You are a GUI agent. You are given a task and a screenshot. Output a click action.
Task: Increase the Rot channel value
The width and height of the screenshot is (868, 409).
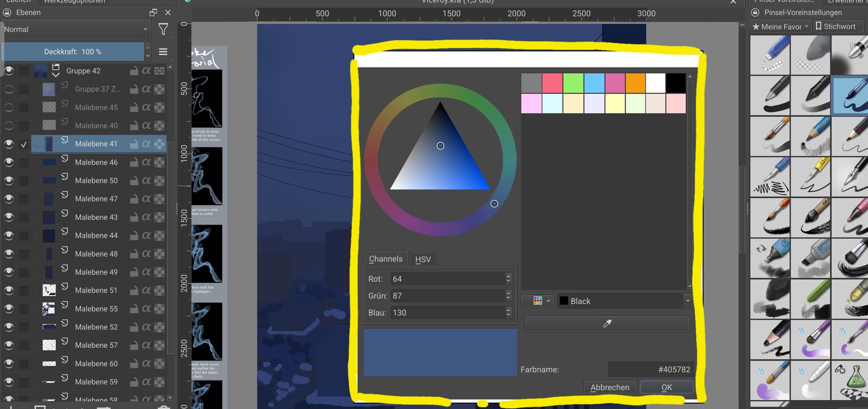(x=509, y=276)
